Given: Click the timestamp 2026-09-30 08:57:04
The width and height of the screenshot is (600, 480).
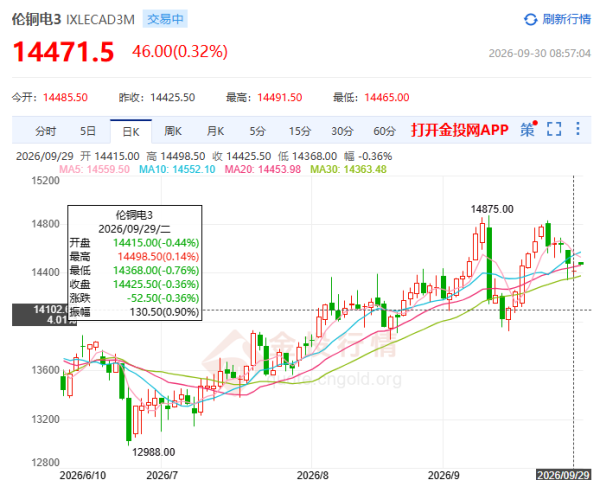Looking at the screenshot, I should click(x=540, y=53).
